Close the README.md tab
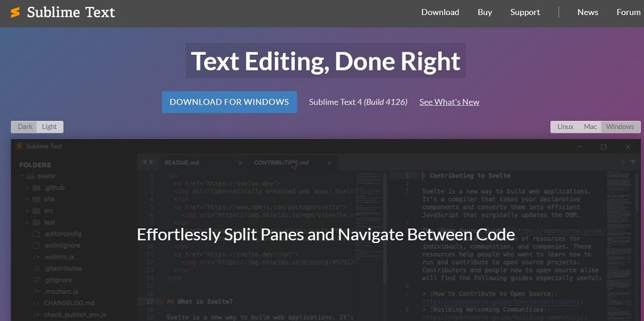 pyautogui.click(x=240, y=163)
